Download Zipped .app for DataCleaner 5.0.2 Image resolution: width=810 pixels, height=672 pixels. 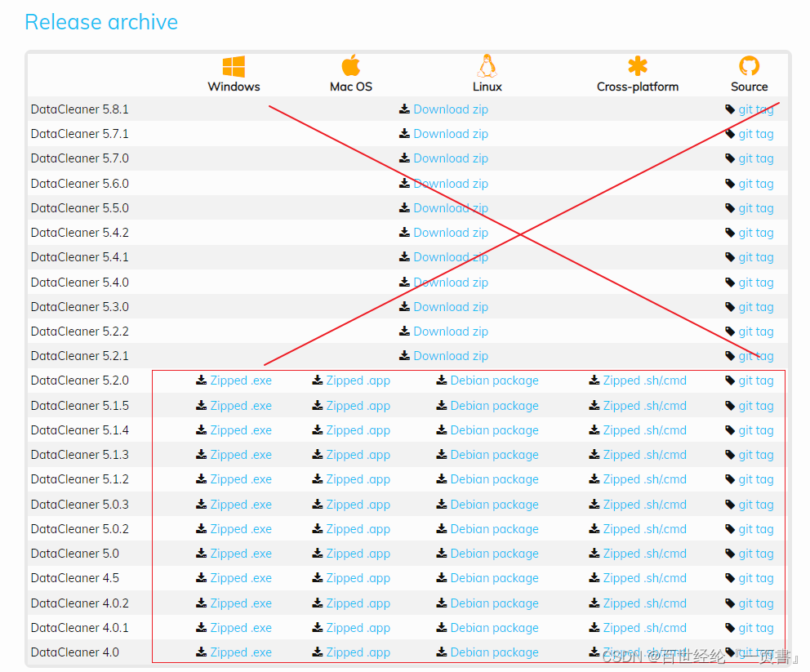click(x=358, y=529)
